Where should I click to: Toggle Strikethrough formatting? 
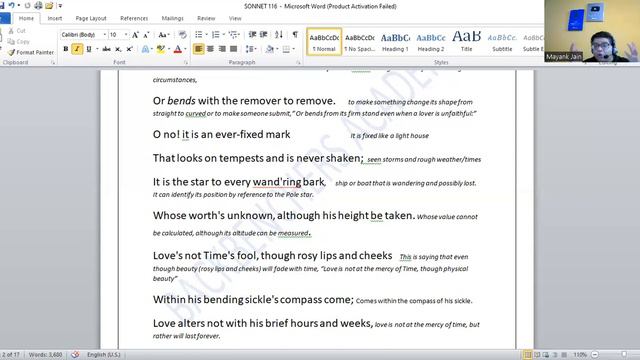pyautogui.click(x=107, y=49)
